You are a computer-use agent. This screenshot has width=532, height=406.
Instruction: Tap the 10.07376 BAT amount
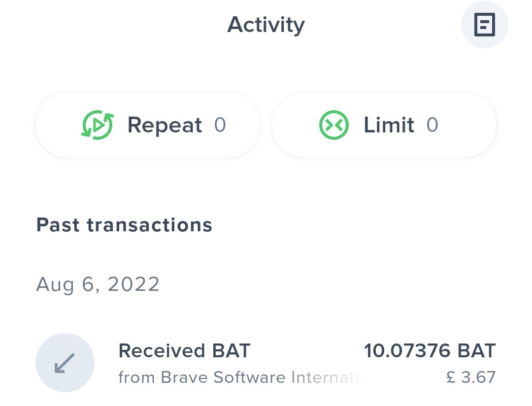point(429,351)
